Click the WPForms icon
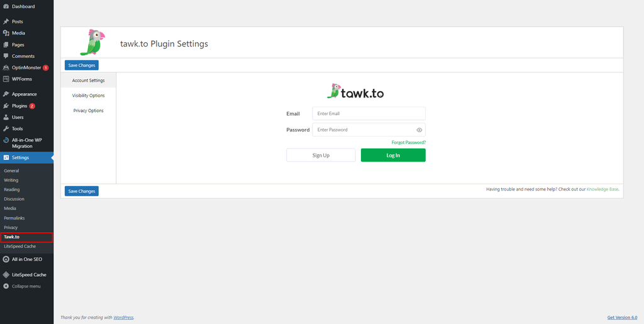 [6, 79]
